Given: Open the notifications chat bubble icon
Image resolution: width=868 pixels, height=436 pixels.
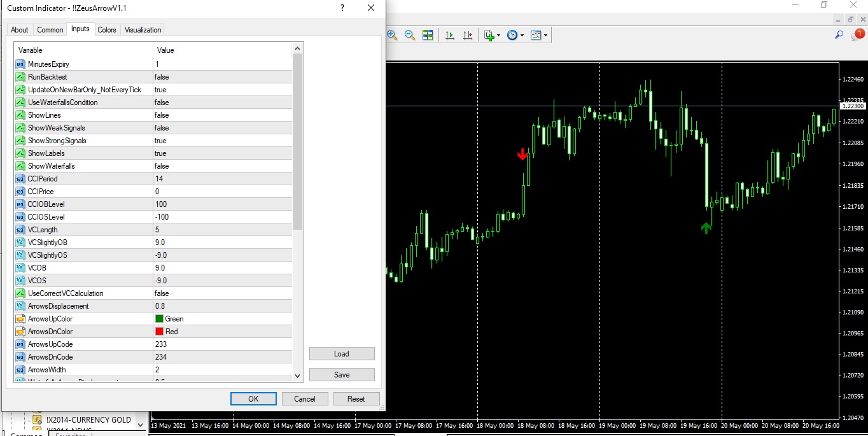Looking at the screenshot, I should click(x=857, y=36).
